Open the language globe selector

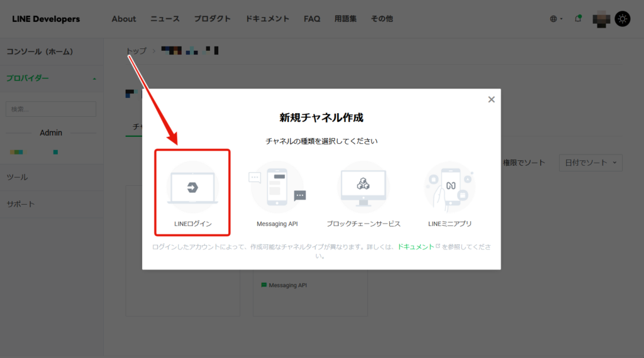tap(556, 19)
